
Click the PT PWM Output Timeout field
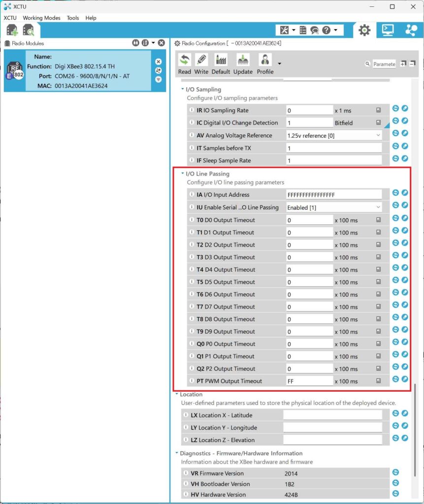click(x=309, y=381)
